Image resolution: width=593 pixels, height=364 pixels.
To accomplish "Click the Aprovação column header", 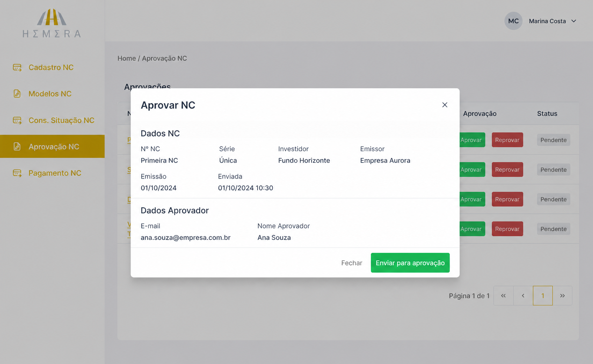I will [x=480, y=114].
